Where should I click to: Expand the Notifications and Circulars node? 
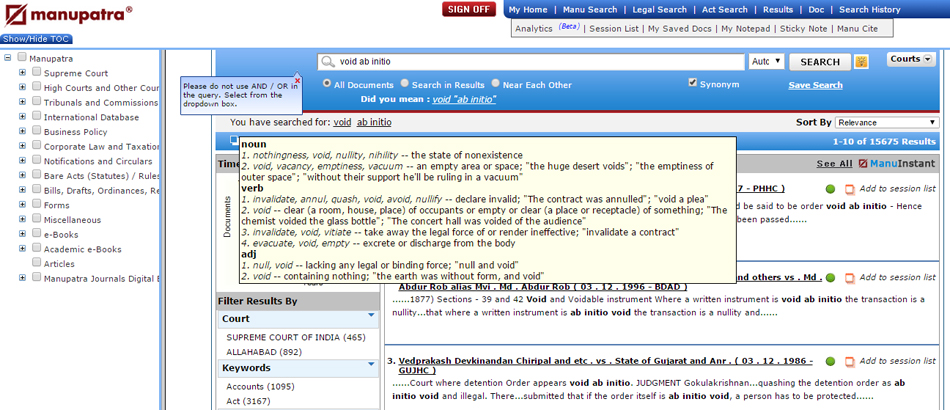[x=22, y=160]
